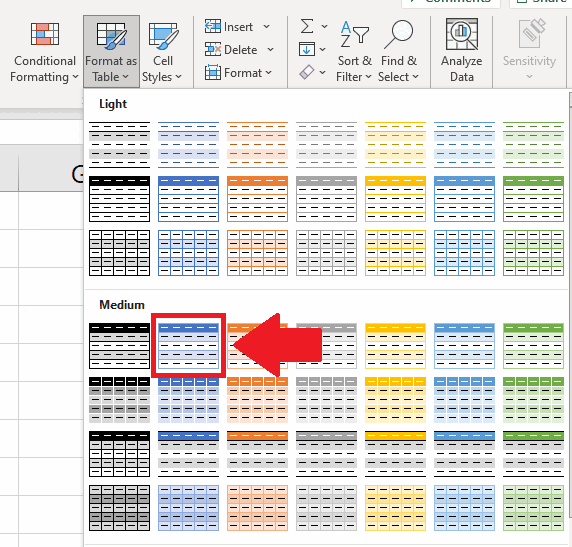Choose Light outlined style with solid gray header
The width and height of the screenshot is (572, 547).
326,199
